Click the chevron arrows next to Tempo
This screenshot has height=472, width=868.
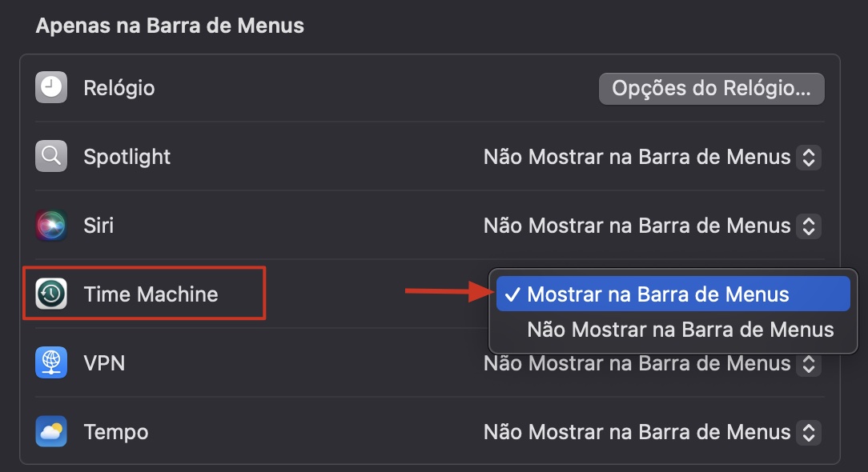click(809, 432)
